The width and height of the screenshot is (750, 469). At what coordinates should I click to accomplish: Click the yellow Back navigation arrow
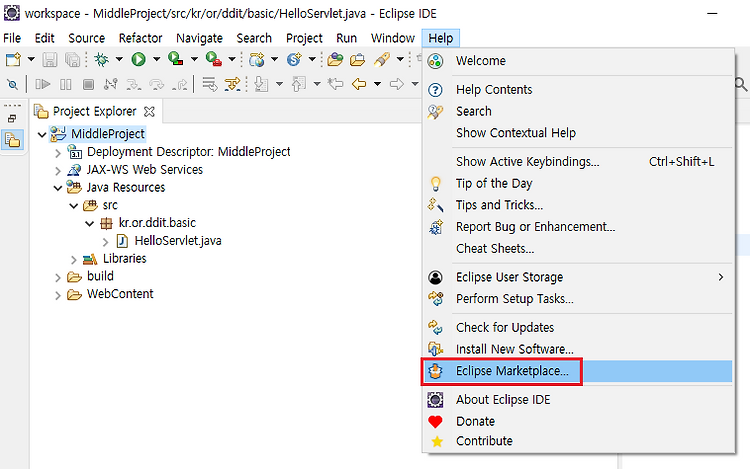359,85
